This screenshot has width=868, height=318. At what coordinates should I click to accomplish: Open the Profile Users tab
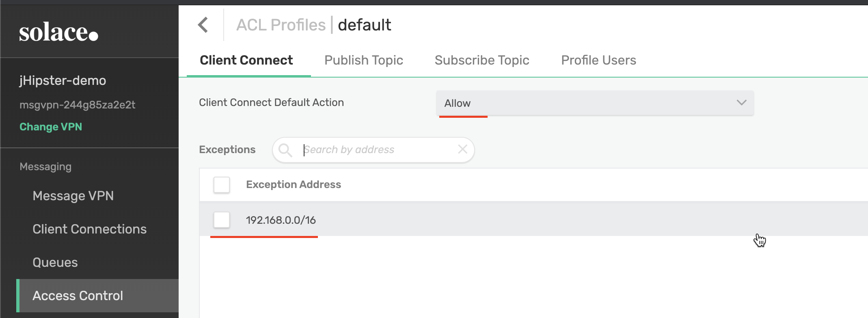[x=598, y=60]
